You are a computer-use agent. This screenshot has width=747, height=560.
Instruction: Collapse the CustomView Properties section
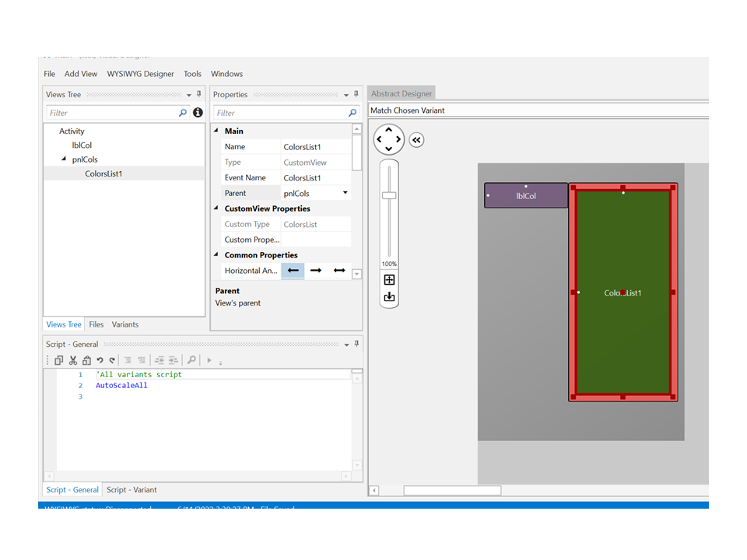point(217,208)
